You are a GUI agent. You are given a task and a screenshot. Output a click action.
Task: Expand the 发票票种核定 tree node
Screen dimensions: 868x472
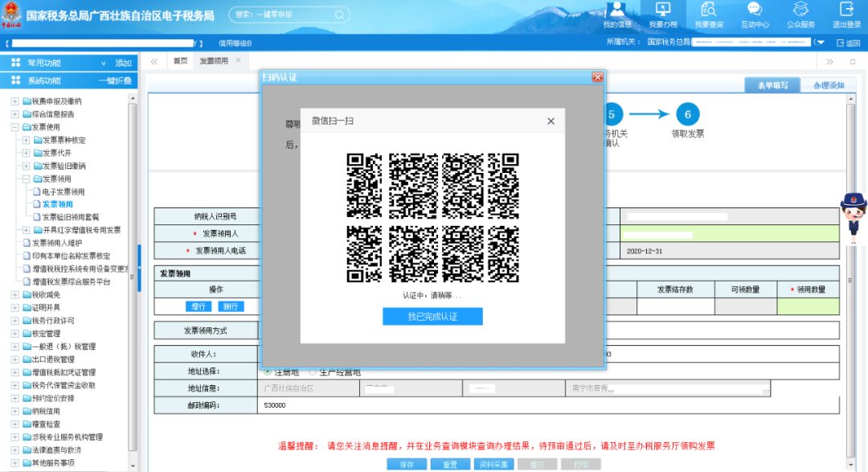(x=26, y=140)
